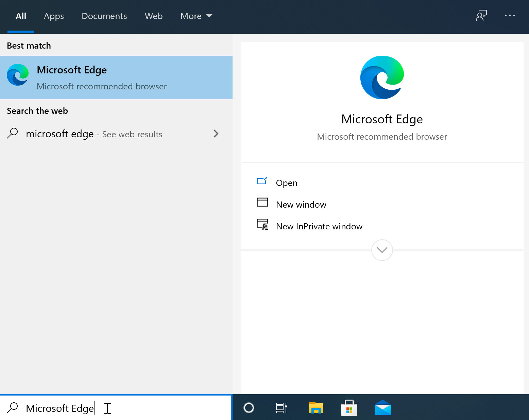The height and width of the screenshot is (420, 529).
Task: Click the large Edge logo in preview pane
Action: (381, 77)
